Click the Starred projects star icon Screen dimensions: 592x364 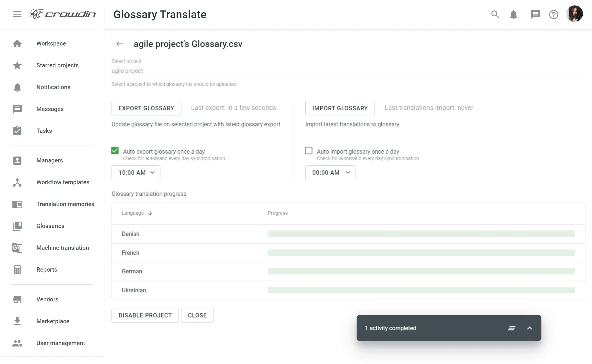17,66
